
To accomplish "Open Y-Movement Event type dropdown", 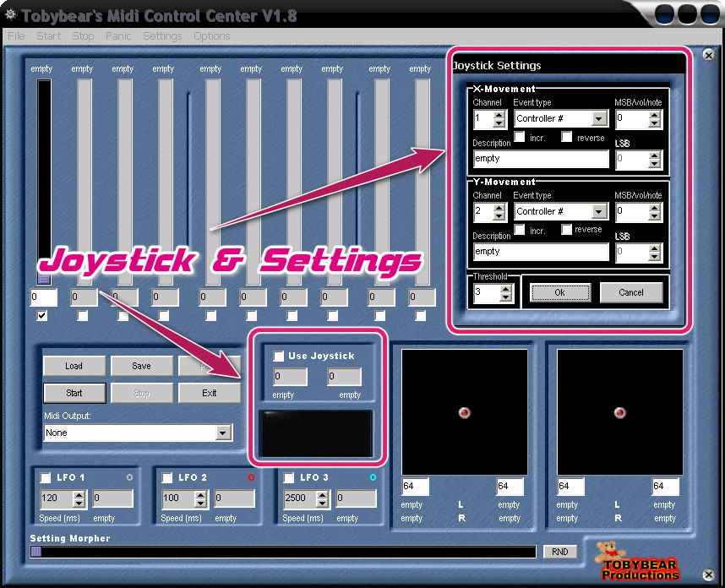I will (599, 212).
